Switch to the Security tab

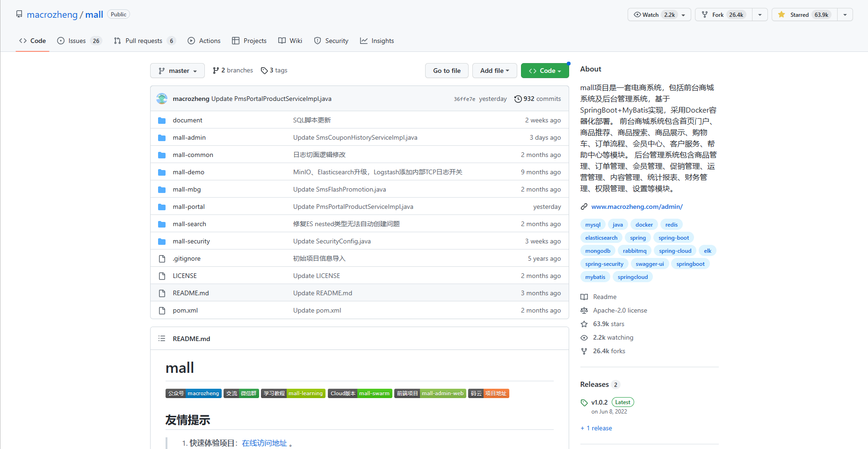pos(331,41)
